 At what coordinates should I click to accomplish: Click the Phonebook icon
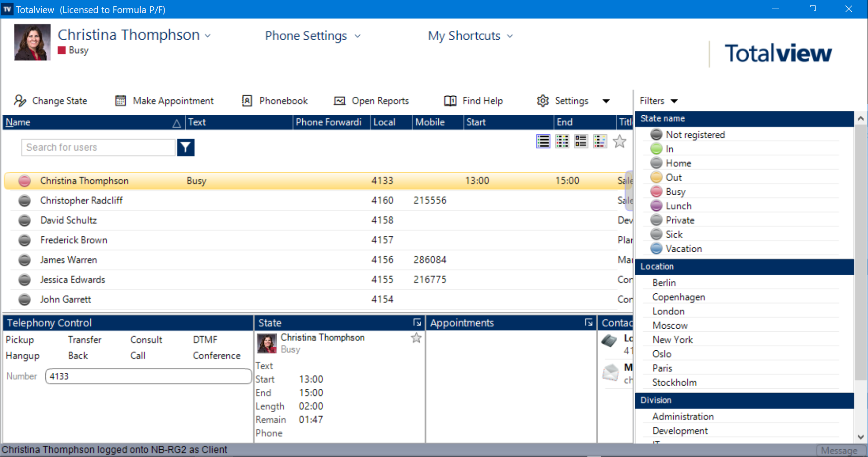tap(247, 100)
